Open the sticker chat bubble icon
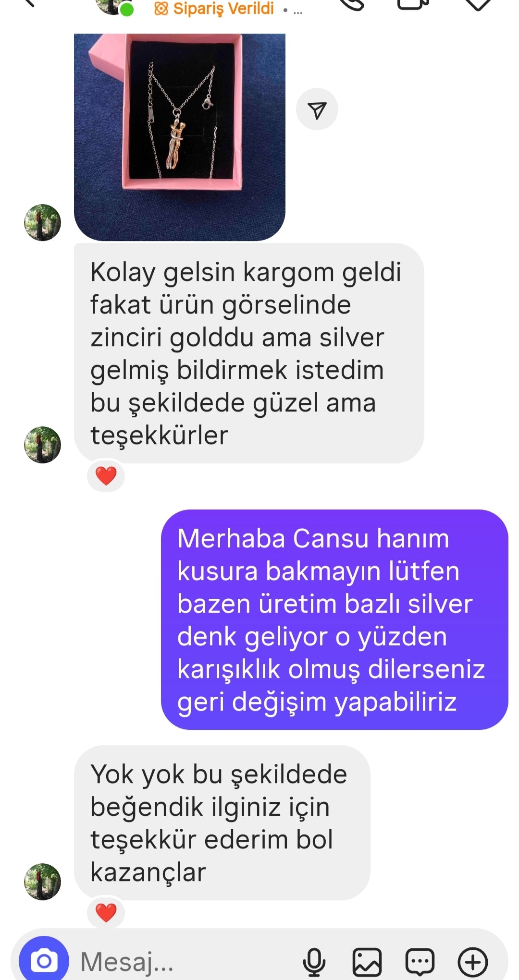Image resolution: width=519 pixels, height=980 pixels. (420, 962)
